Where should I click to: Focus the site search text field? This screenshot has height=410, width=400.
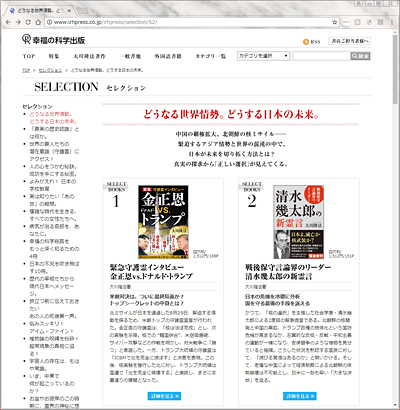click(322, 56)
